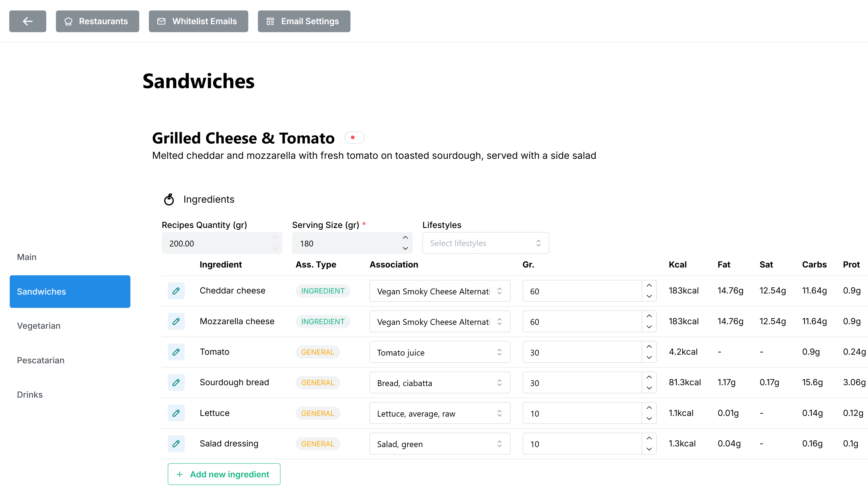Select the Vegetarian menu category
The image size is (868, 488).
[70, 326]
